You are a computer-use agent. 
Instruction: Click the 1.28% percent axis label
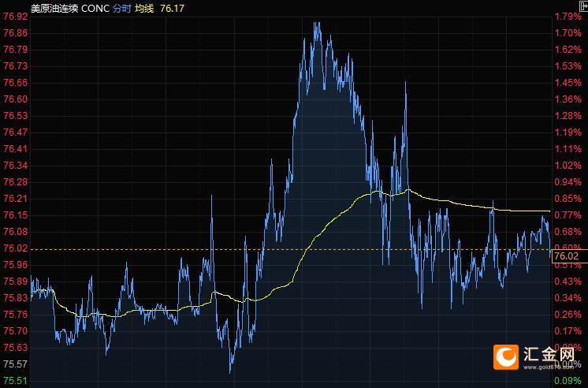coord(568,116)
